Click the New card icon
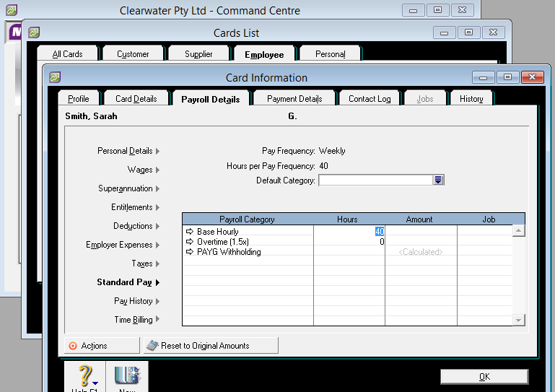Screen dimensions: 555x392 127,378
